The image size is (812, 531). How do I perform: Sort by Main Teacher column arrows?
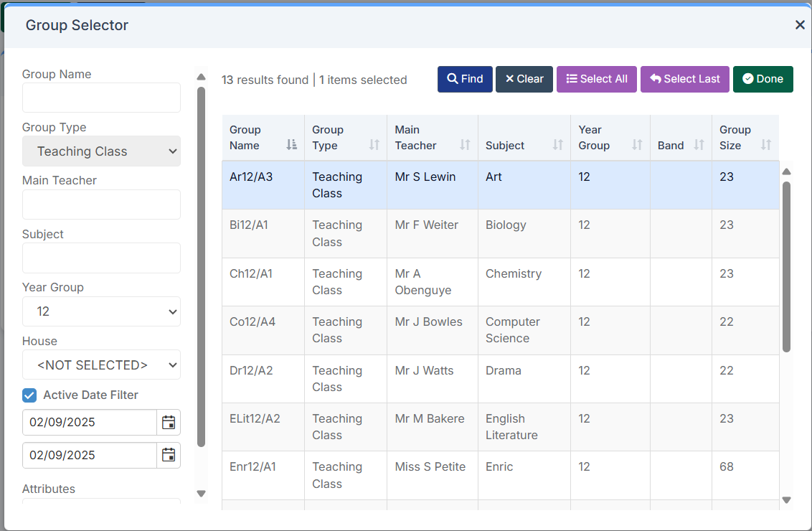pyautogui.click(x=465, y=145)
